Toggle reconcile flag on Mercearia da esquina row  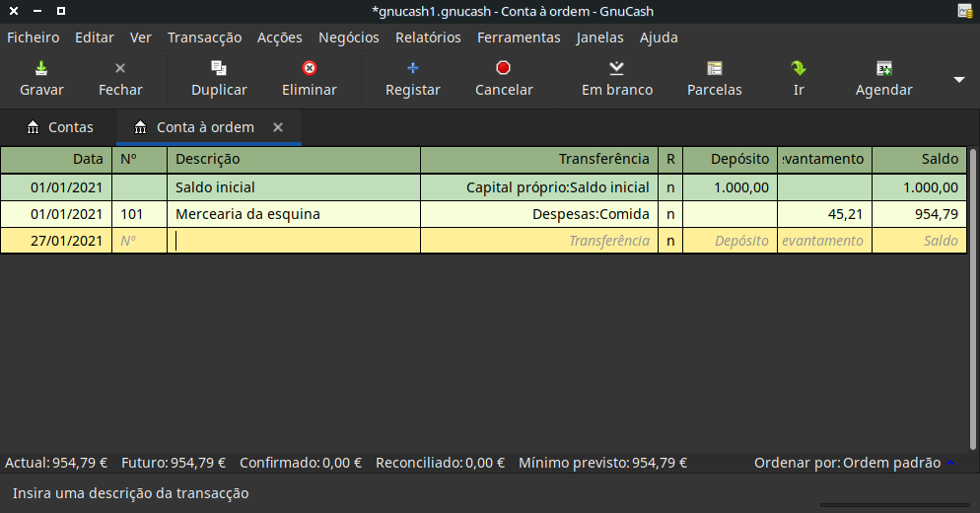click(x=670, y=214)
